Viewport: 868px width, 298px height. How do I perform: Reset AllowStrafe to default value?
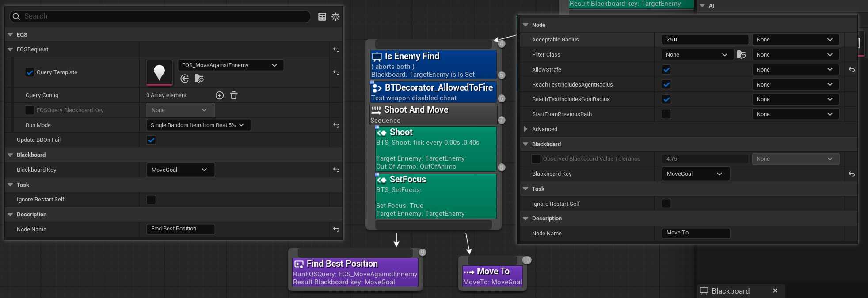852,70
